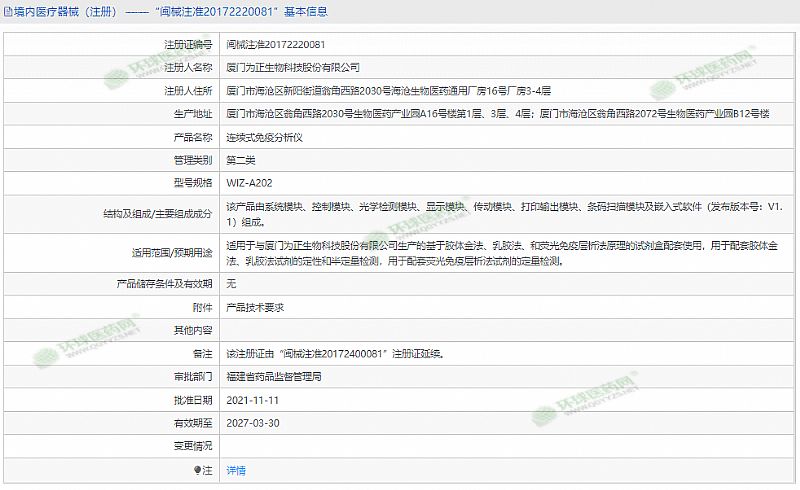Select registration number 闽械注准20172220081 in first row
This screenshot has height=490, width=800.
pos(275,45)
